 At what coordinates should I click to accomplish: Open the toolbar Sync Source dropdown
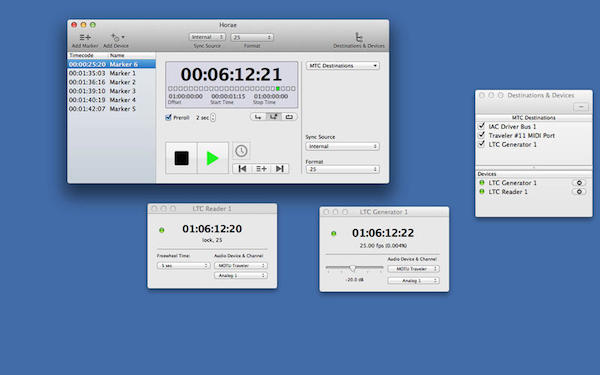click(x=207, y=37)
